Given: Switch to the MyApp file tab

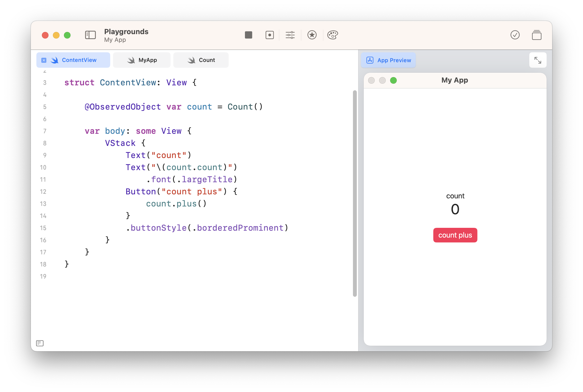Looking at the screenshot, I should (142, 60).
